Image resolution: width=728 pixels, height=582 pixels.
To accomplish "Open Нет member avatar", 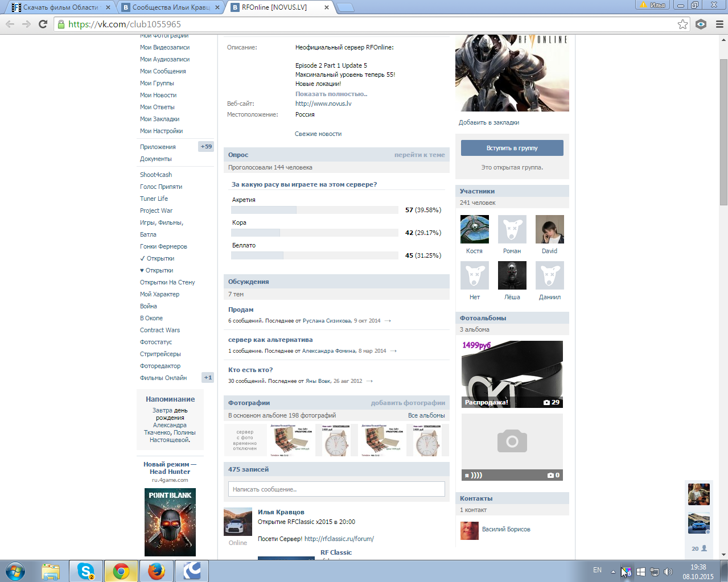I will (475, 275).
